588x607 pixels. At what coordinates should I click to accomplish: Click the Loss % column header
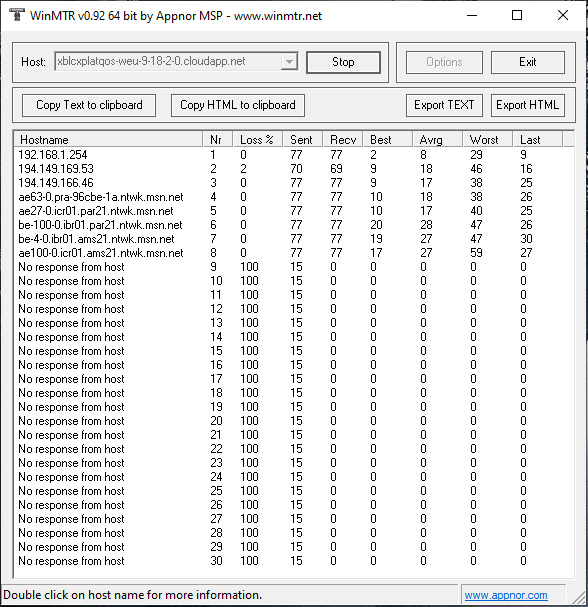click(x=258, y=140)
